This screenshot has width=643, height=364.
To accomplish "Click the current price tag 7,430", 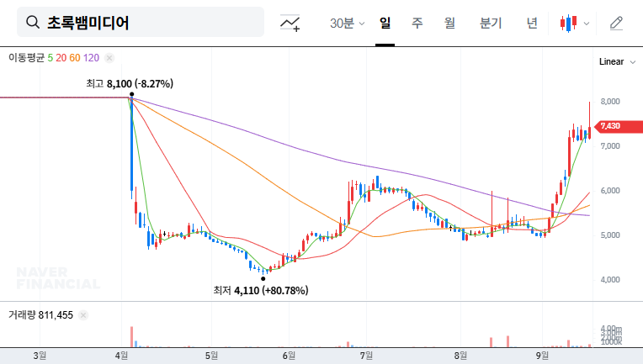I will click(618, 126).
